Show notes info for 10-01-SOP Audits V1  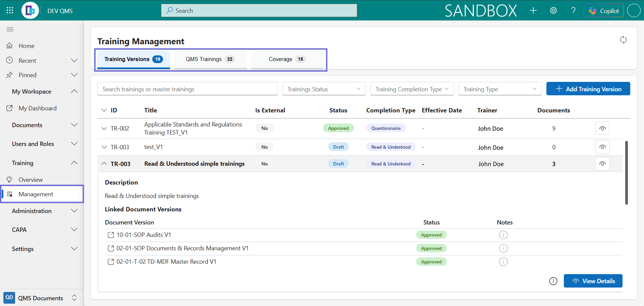pos(503,235)
